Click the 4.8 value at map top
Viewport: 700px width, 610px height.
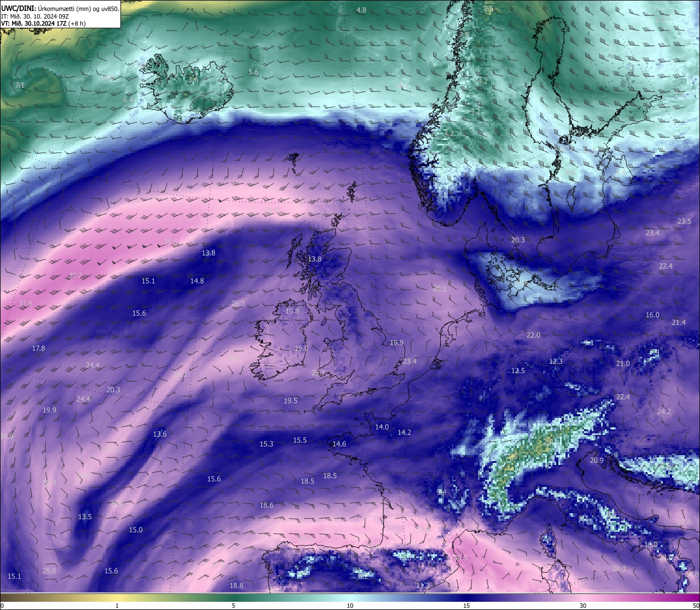[361, 10]
